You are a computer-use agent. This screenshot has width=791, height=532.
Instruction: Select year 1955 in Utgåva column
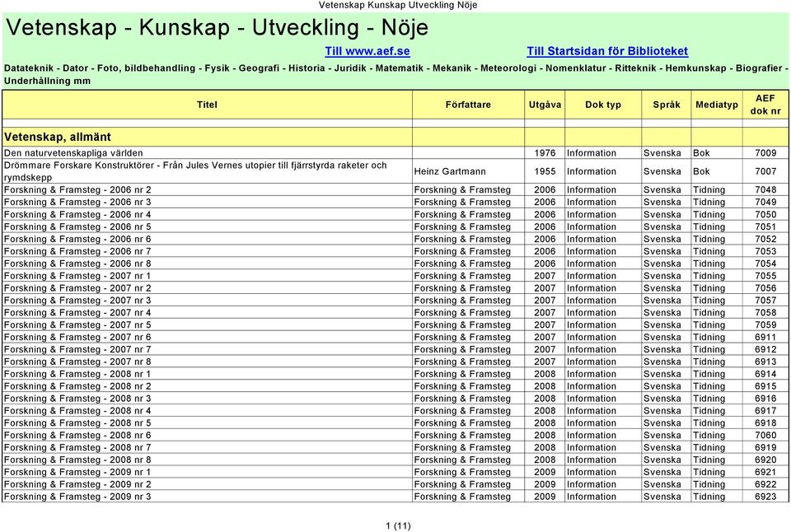(x=545, y=171)
